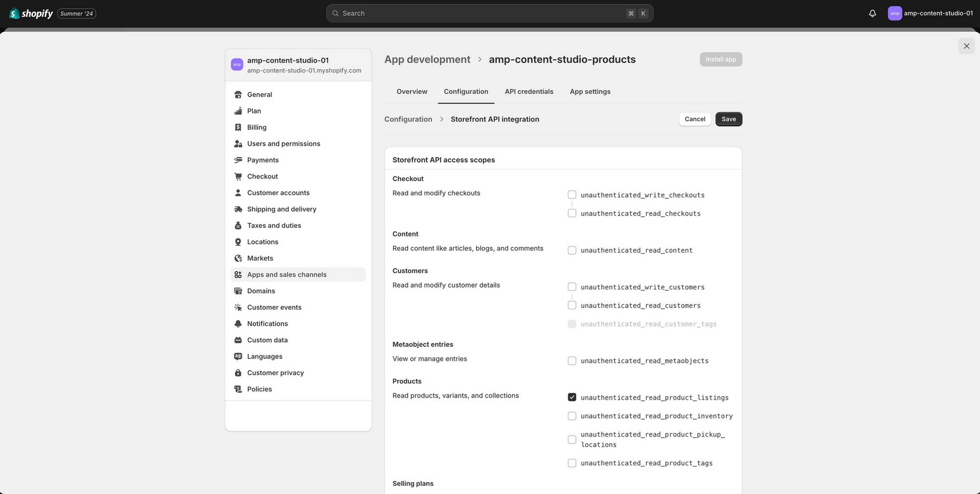Check unauthenticated_read_checkouts

coord(572,213)
